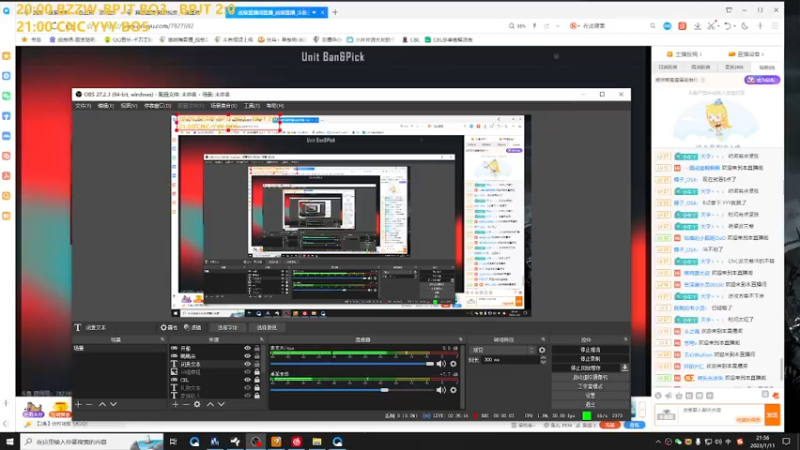Mute the first mixer audio channel
The width and height of the screenshot is (800, 450).
point(441,364)
